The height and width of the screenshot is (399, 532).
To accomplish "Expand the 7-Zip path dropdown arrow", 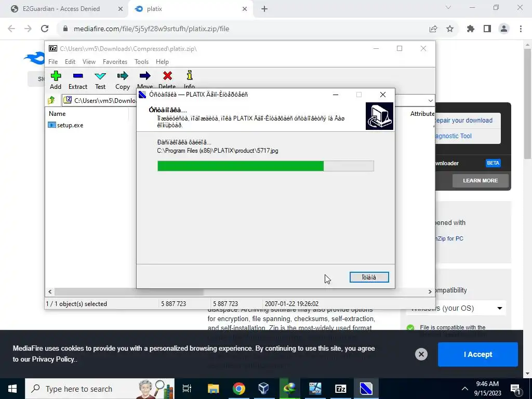I will coord(430,100).
